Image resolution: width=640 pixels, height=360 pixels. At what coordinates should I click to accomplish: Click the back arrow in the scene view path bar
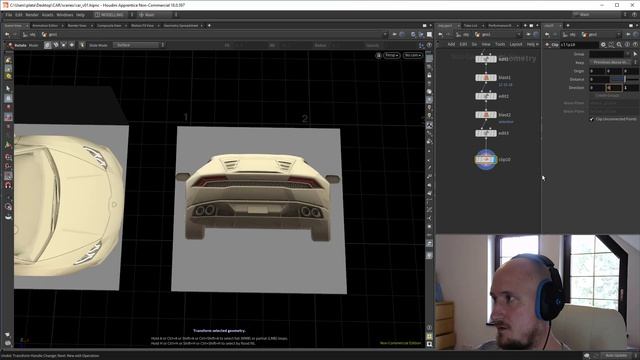(7, 35)
